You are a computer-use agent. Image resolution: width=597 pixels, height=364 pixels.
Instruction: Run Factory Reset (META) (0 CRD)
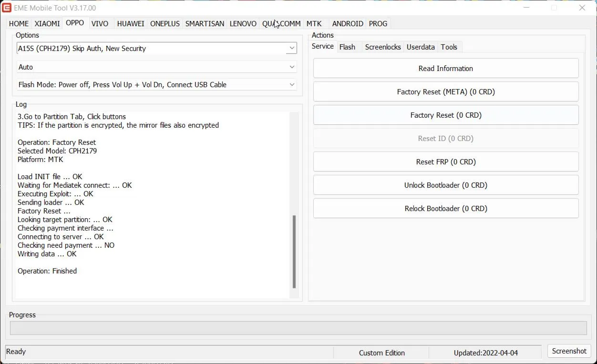[446, 91]
